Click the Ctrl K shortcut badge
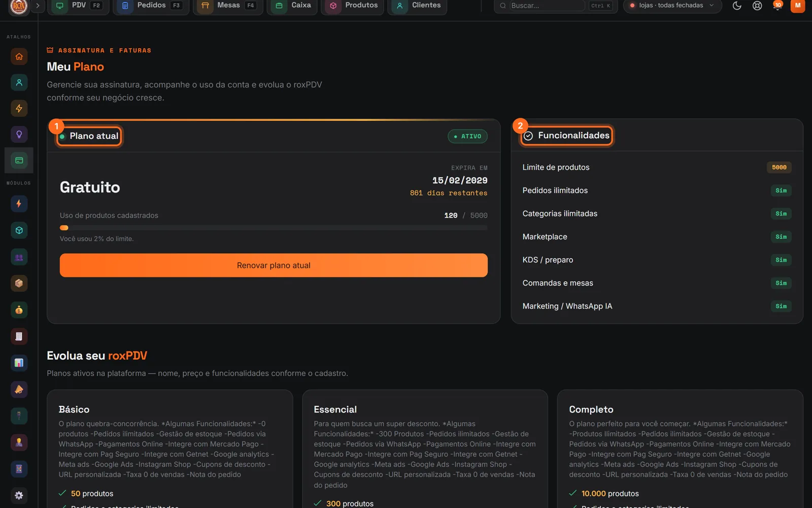812x508 pixels. coord(601,6)
